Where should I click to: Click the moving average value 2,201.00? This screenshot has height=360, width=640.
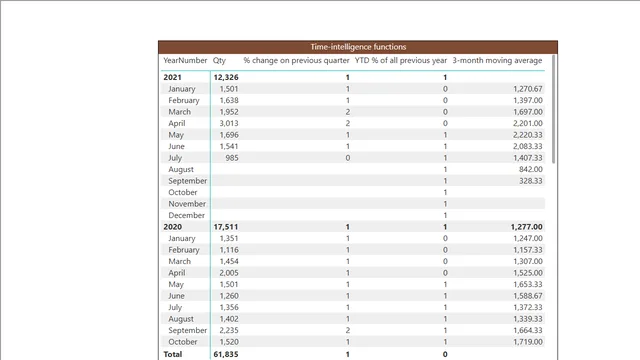tap(528, 123)
